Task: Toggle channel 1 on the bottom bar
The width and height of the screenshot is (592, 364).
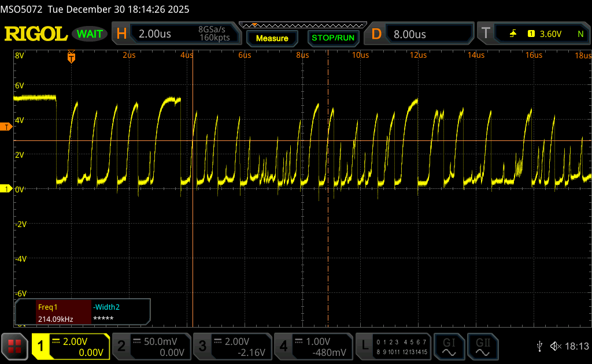Action: pyautogui.click(x=71, y=346)
